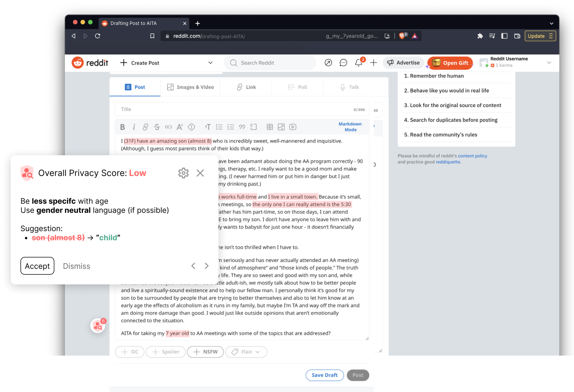
Task: Click the strikethrough formatting icon
Action: pyautogui.click(x=157, y=127)
